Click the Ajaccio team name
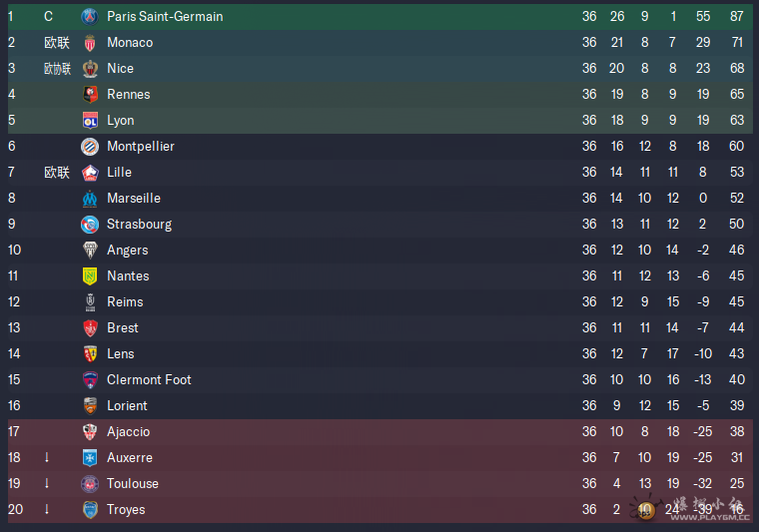Screen dimensions: 759x532 128,432
